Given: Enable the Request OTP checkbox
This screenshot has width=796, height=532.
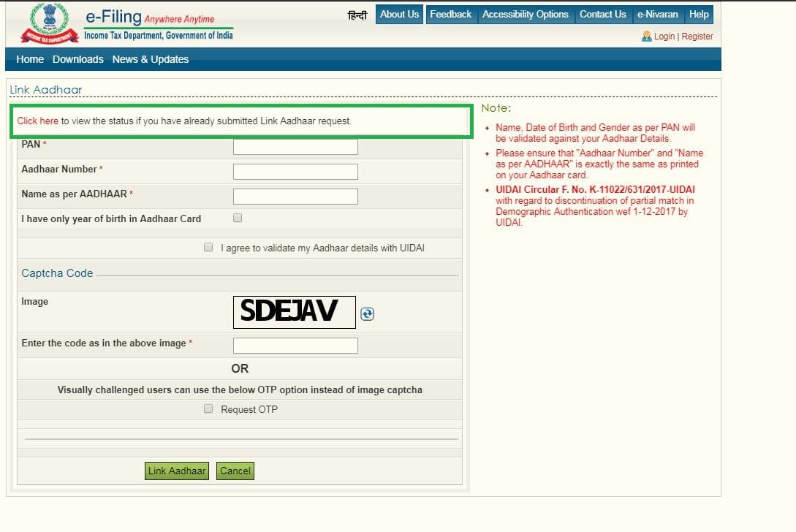Looking at the screenshot, I should [x=208, y=409].
